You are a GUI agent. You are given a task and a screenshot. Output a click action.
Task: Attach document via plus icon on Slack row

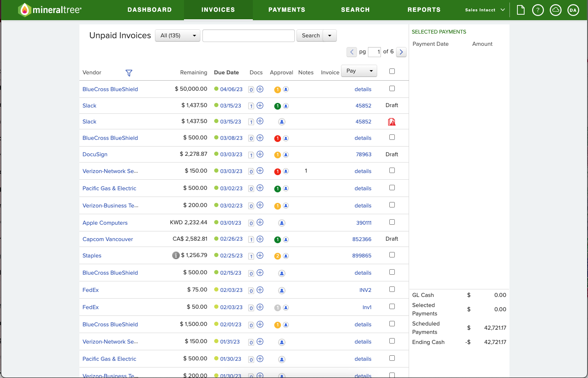click(260, 106)
